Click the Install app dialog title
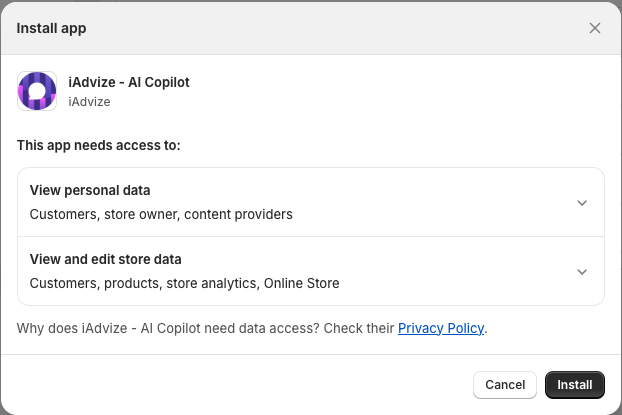Screen dimensions: 622x415 click(x=51, y=29)
